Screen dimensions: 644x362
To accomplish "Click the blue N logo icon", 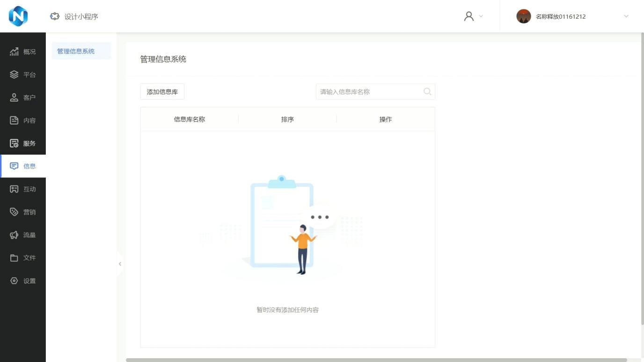I will [x=18, y=16].
